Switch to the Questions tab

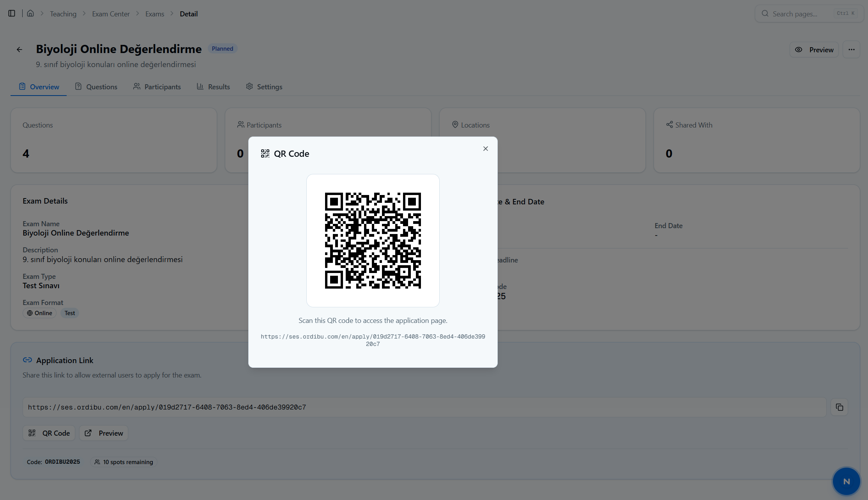[x=96, y=87]
